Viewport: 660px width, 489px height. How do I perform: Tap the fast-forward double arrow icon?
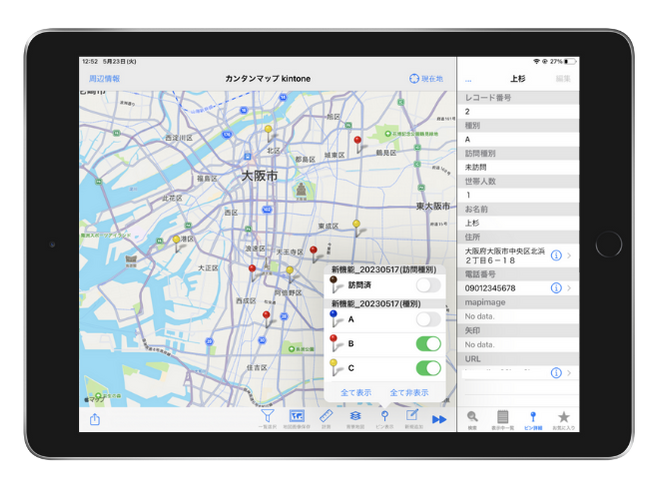(x=439, y=419)
